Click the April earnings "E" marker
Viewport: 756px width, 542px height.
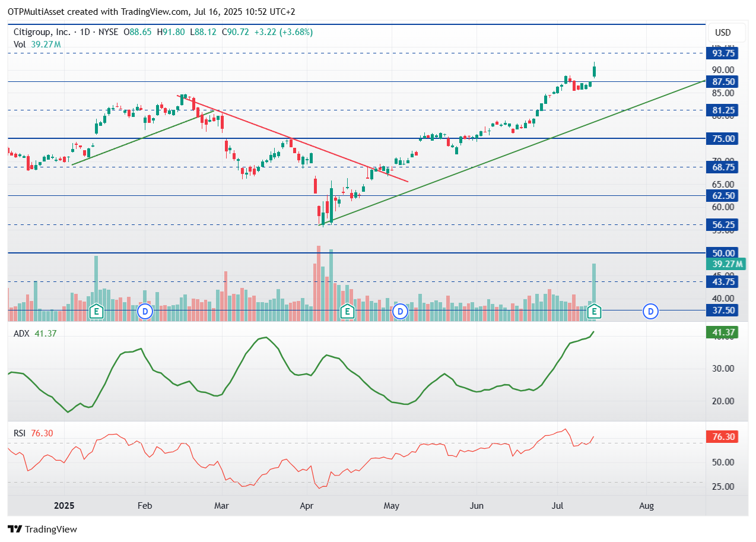(x=347, y=310)
